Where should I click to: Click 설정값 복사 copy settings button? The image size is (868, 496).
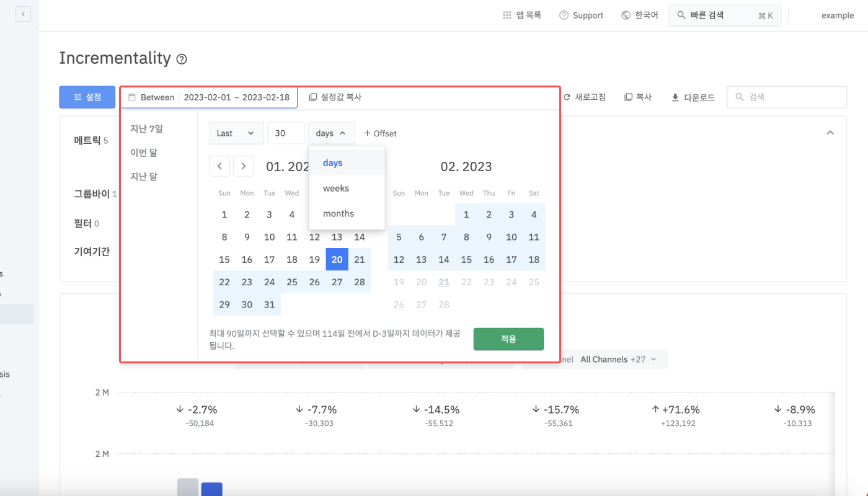pyautogui.click(x=335, y=97)
